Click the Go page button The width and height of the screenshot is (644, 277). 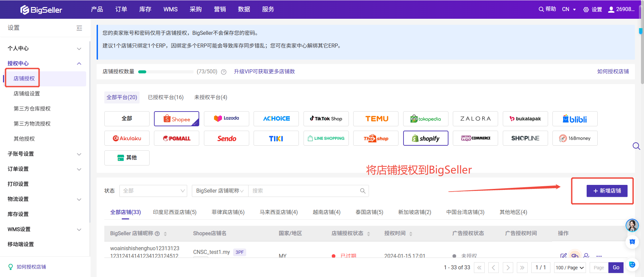616,268
